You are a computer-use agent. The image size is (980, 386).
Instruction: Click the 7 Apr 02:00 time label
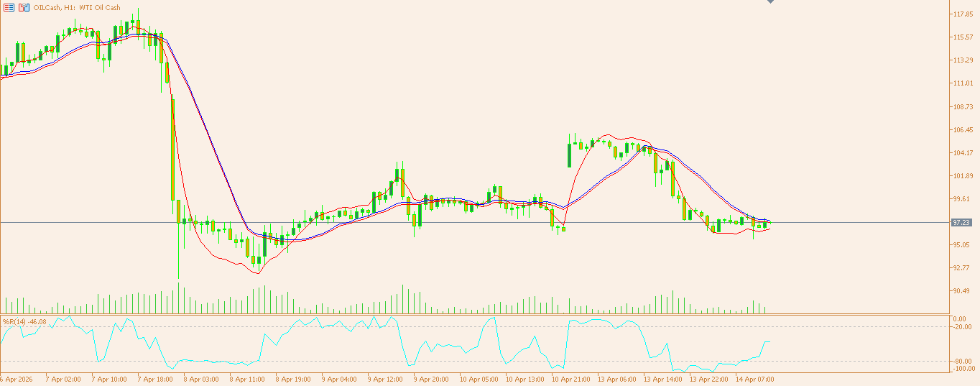tap(63, 379)
